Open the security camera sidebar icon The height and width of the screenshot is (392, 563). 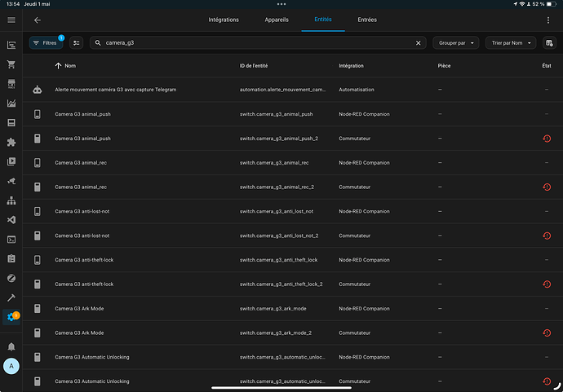pos(11,181)
